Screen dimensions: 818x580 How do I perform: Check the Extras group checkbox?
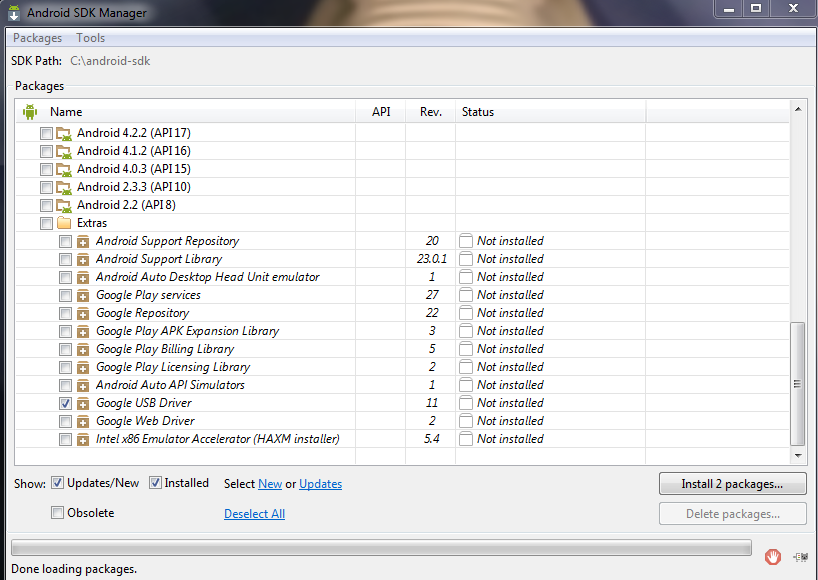tap(46, 223)
